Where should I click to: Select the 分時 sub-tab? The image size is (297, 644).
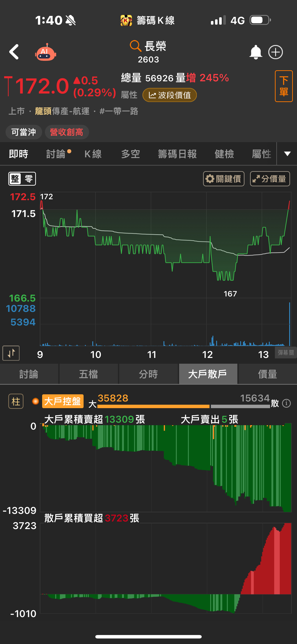pyautogui.click(x=148, y=374)
